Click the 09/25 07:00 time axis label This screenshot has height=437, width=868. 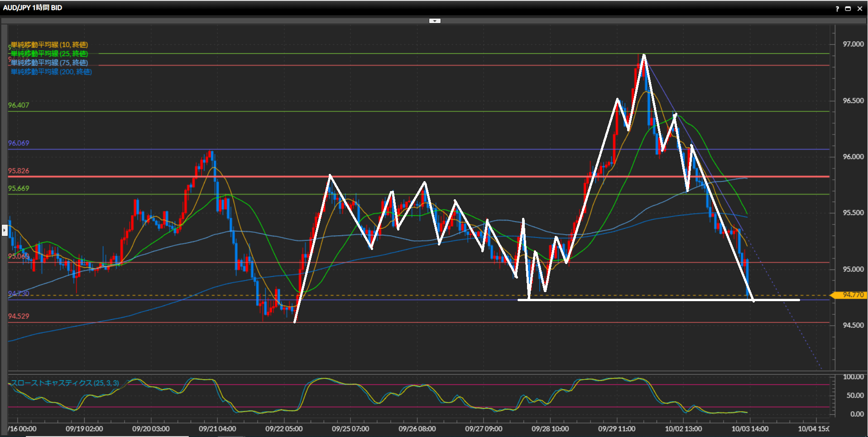[x=350, y=428]
